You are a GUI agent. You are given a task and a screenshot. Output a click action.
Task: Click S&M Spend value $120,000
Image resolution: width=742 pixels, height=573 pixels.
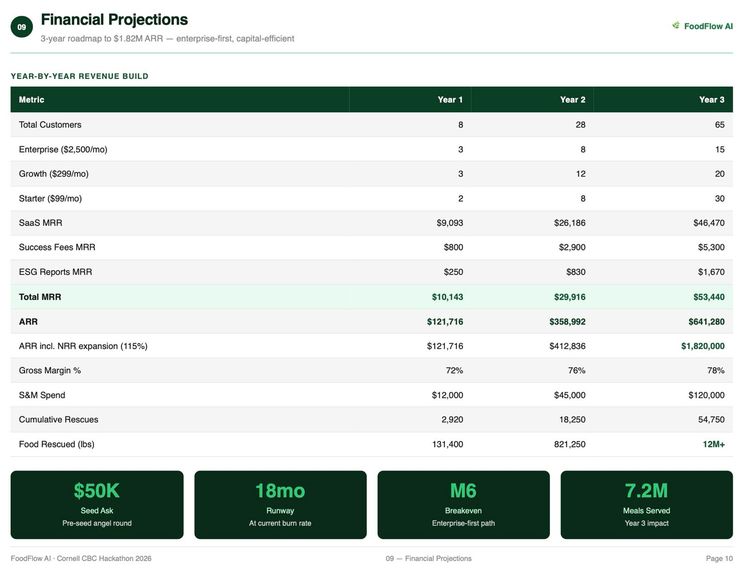click(x=707, y=395)
